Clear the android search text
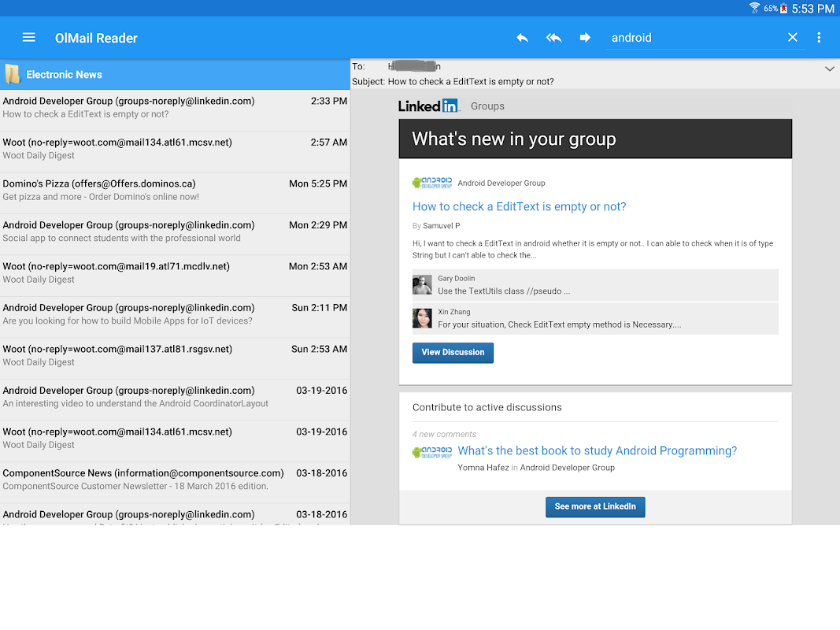Screen dimensions: 840x630 [x=792, y=38]
